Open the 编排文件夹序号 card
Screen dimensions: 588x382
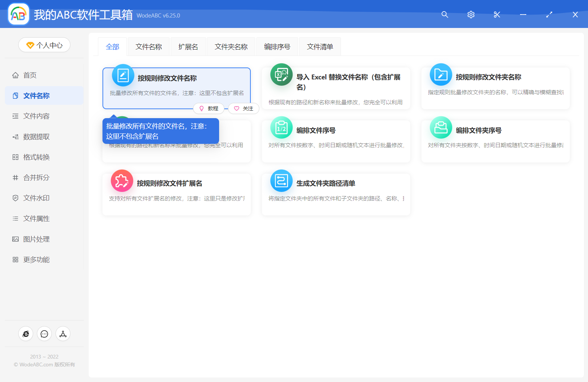495,141
